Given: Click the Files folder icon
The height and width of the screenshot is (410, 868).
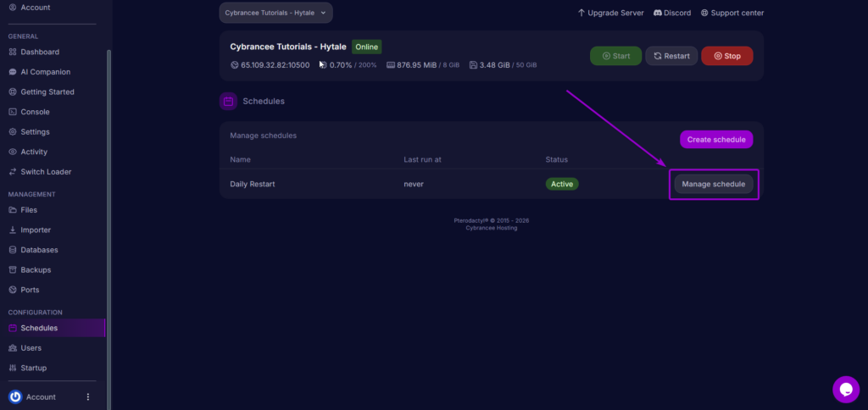Looking at the screenshot, I should [x=13, y=210].
